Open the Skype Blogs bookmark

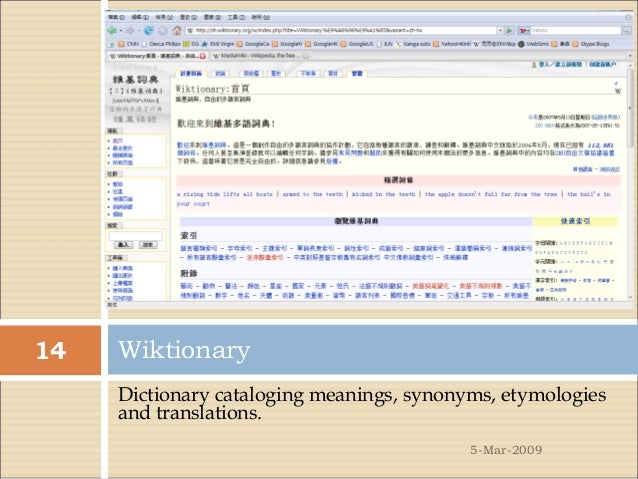(590, 44)
